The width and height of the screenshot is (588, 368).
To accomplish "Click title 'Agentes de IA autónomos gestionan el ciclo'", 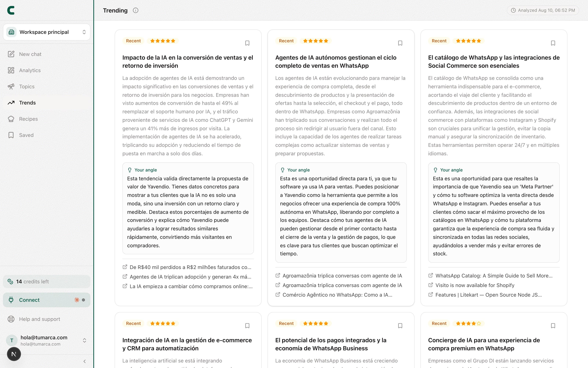I will (336, 62).
